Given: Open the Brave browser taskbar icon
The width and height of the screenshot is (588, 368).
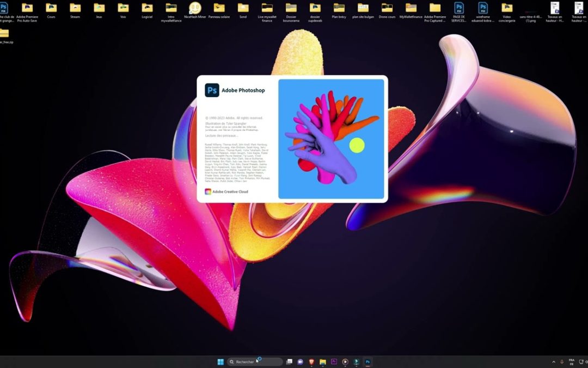Looking at the screenshot, I should point(311,361).
